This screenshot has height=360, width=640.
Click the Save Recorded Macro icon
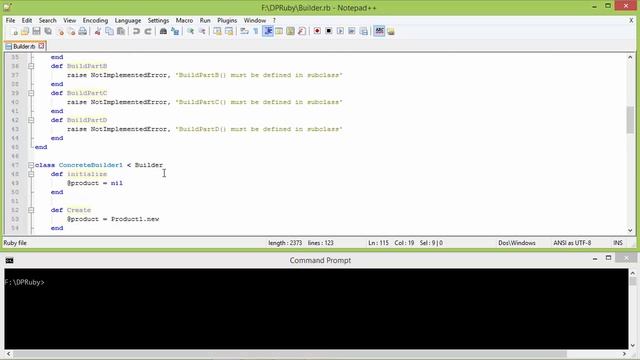click(x=364, y=31)
